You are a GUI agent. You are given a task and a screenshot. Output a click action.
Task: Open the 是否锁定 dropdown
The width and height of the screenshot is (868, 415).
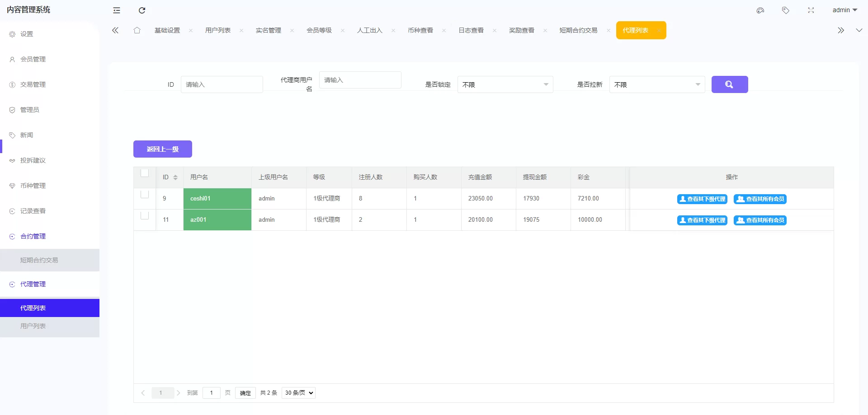tap(505, 84)
